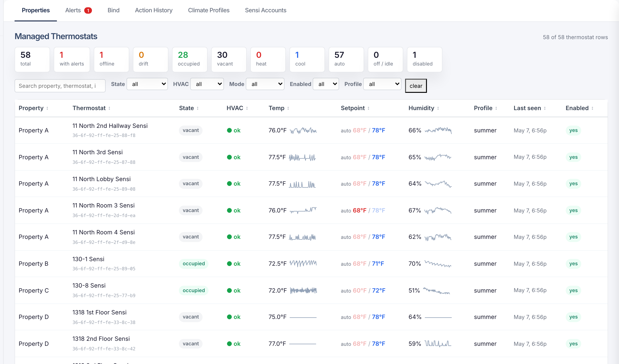Viewport: 619px width, 364px height.
Task: Sort table by HVAC column
Action: click(237, 108)
